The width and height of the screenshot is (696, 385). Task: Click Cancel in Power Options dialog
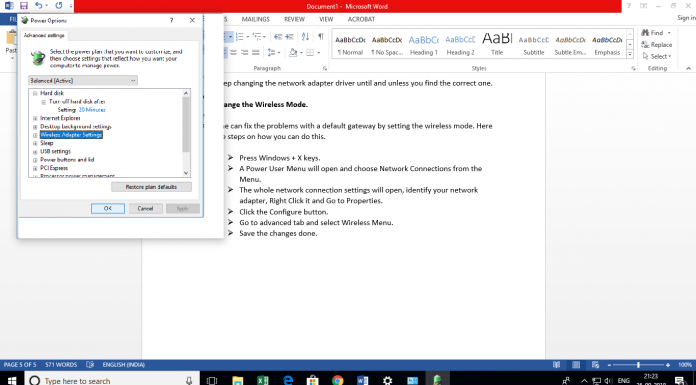coord(145,208)
